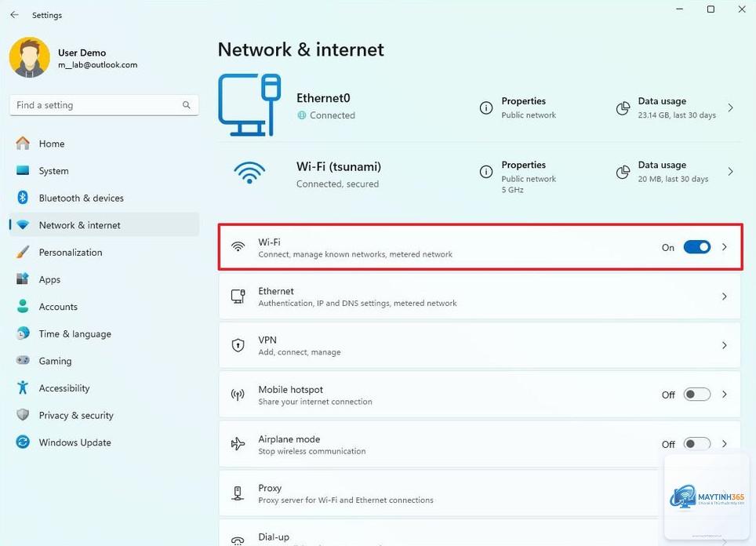Click the large Wi-Fi (tsunami) signal icon
Image resolution: width=756 pixels, height=546 pixels.
pos(249,172)
